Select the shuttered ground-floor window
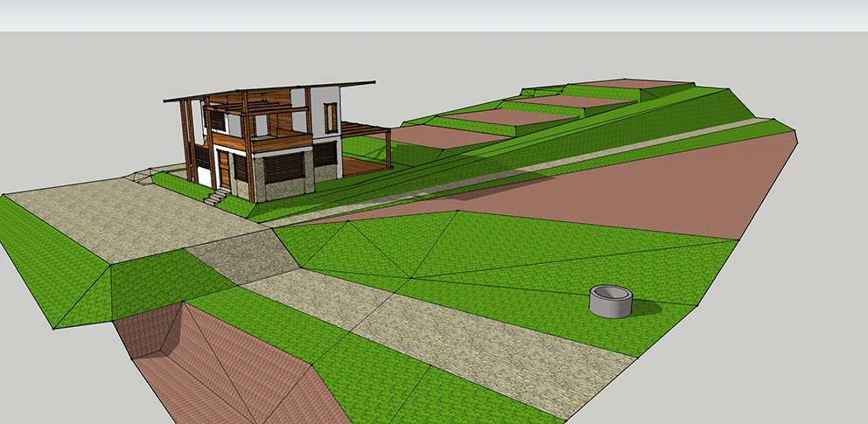 coord(283,167)
